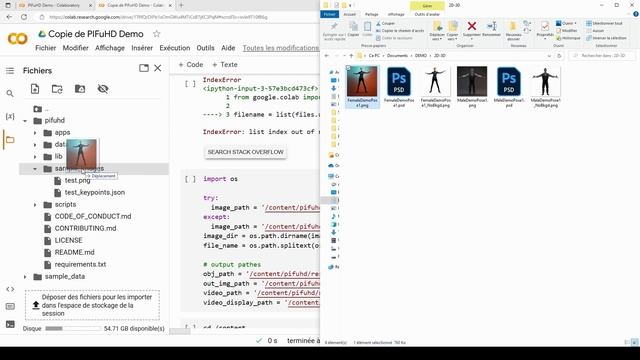Open CODE_OF_CONDUCT.md file
The image size is (640, 360).
coord(93,216)
